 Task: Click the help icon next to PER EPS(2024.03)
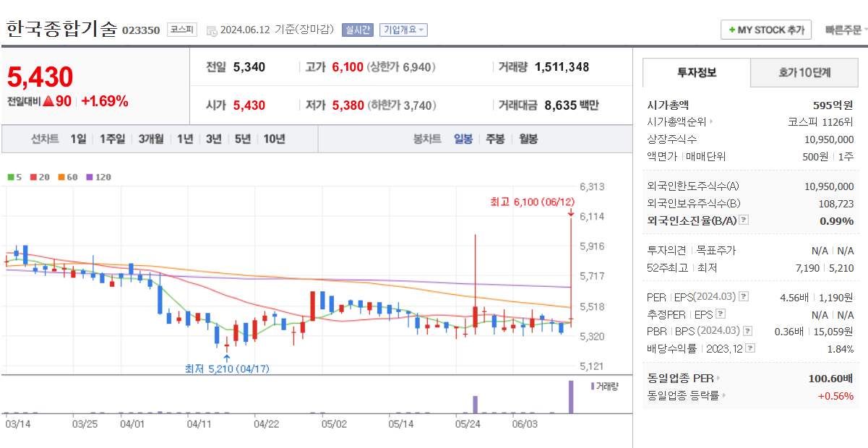744,297
